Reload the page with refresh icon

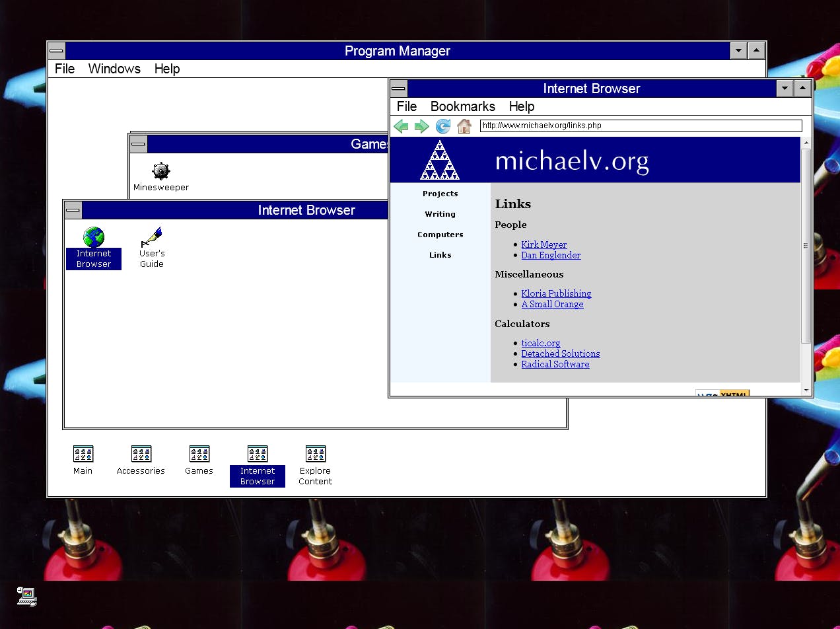point(443,126)
